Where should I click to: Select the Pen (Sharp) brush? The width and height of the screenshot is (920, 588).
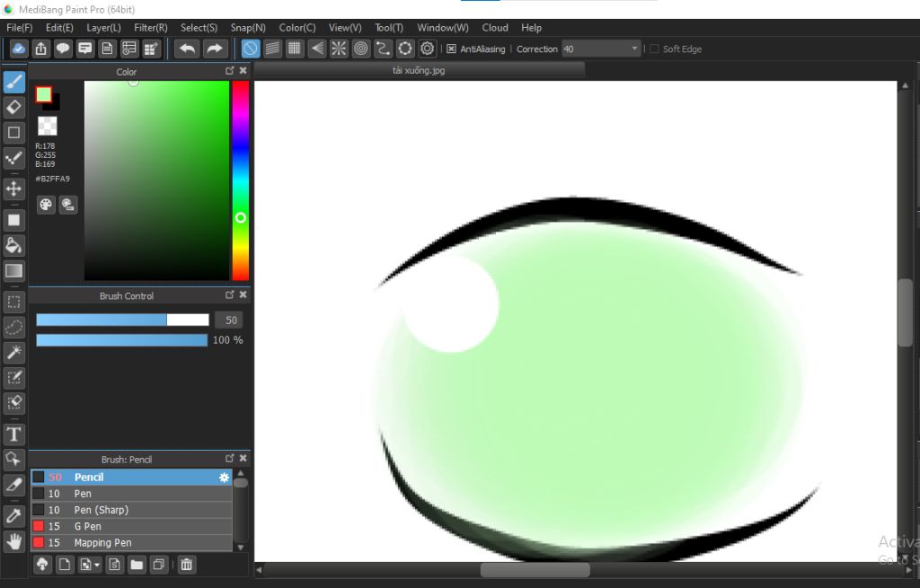click(x=131, y=510)
